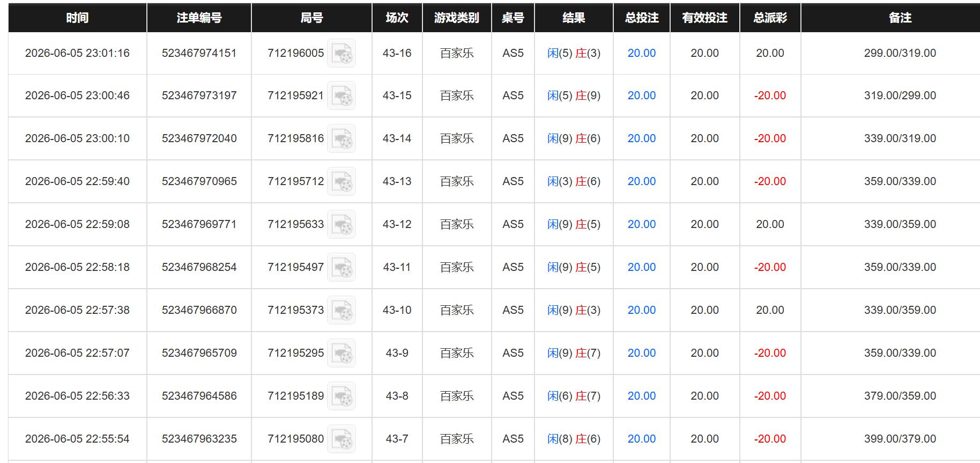Select bet slip number 523467963235

click(x=199, y=439)
